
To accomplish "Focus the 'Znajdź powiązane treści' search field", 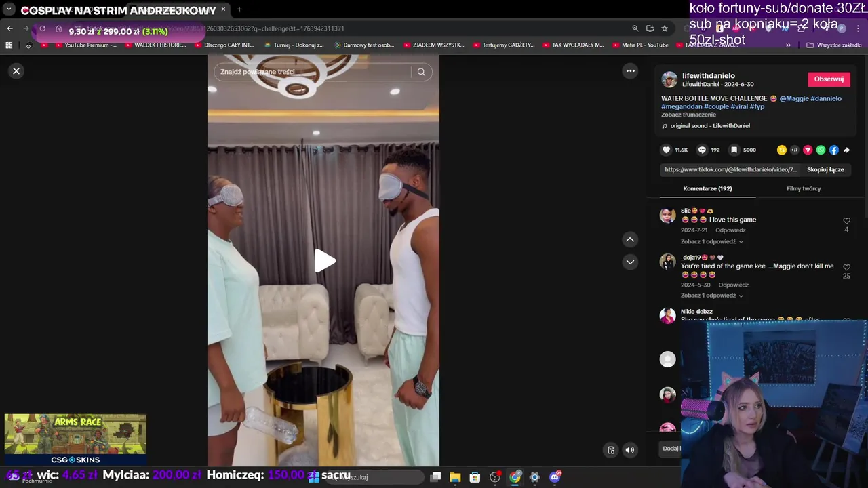I will pyautogui.click(x=312, y=72).
